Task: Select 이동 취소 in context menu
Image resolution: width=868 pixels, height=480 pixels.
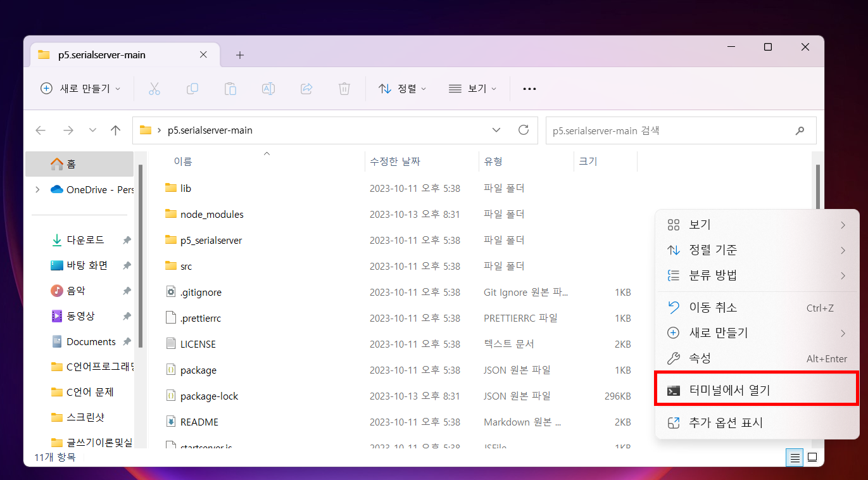Action: pyautogui.click(x=757, y=308)
